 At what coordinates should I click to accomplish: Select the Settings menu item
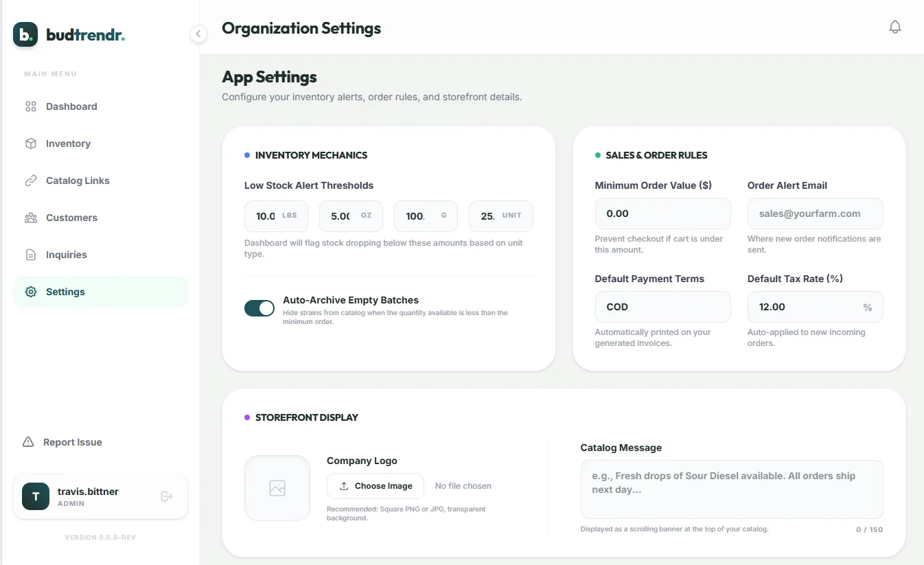coord(100,292)
